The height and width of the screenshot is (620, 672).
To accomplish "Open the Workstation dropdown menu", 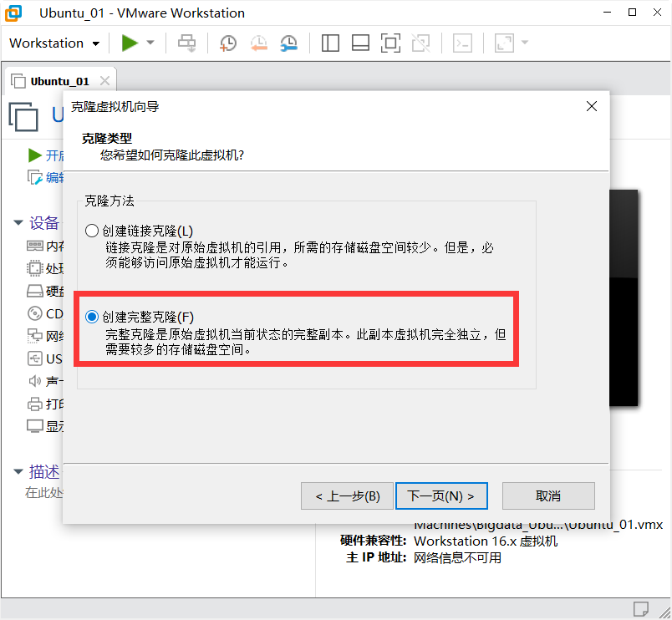I will [x=54, y=43].
